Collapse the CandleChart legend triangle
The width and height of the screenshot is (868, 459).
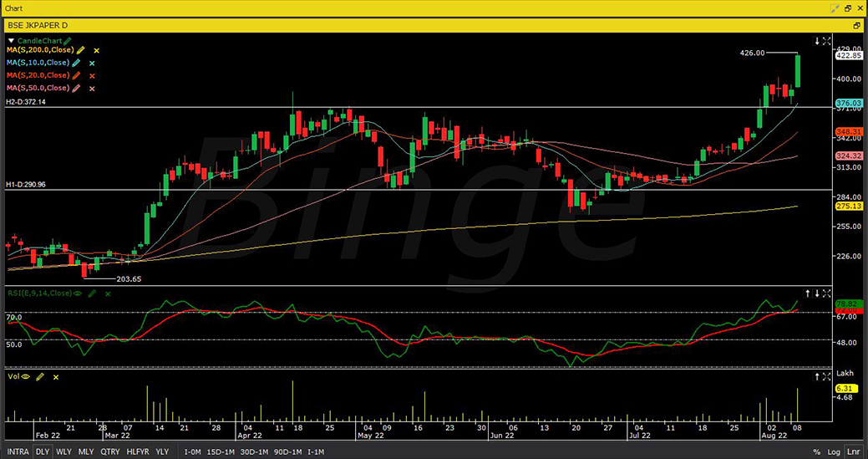click(x=11, y=41)
